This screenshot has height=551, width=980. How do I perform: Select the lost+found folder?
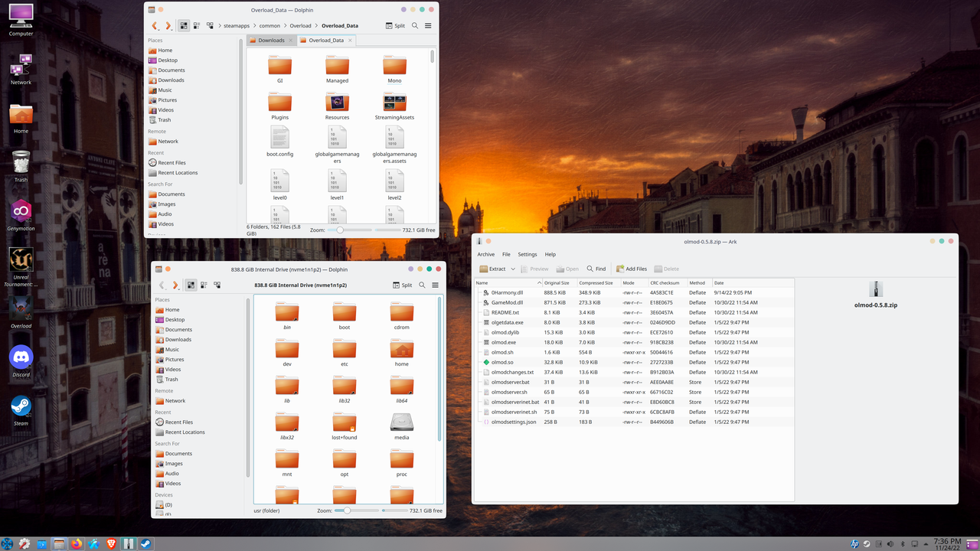345,425
